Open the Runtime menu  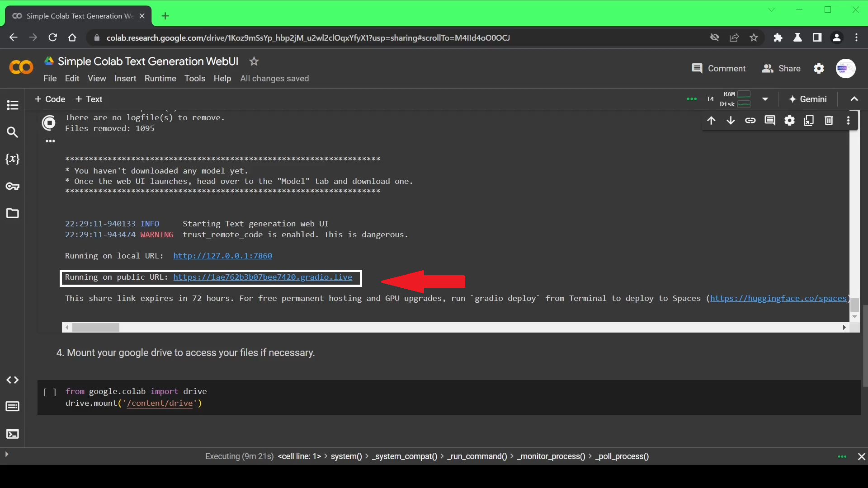160,79
